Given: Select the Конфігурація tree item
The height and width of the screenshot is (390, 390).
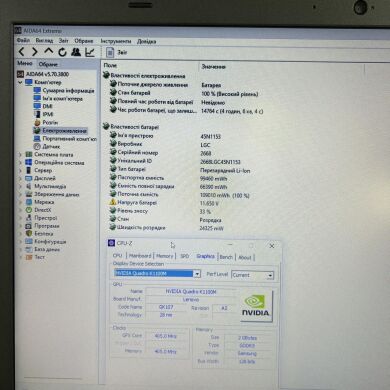Looking at the screenshot, I should click(50, 242).
